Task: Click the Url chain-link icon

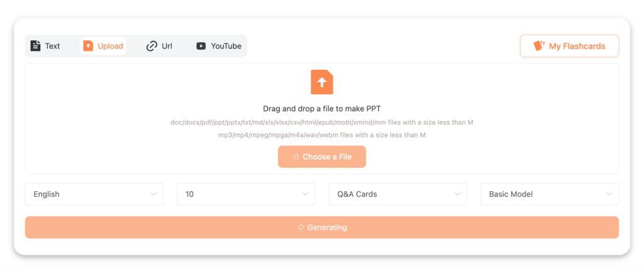Action: (152, 46)
